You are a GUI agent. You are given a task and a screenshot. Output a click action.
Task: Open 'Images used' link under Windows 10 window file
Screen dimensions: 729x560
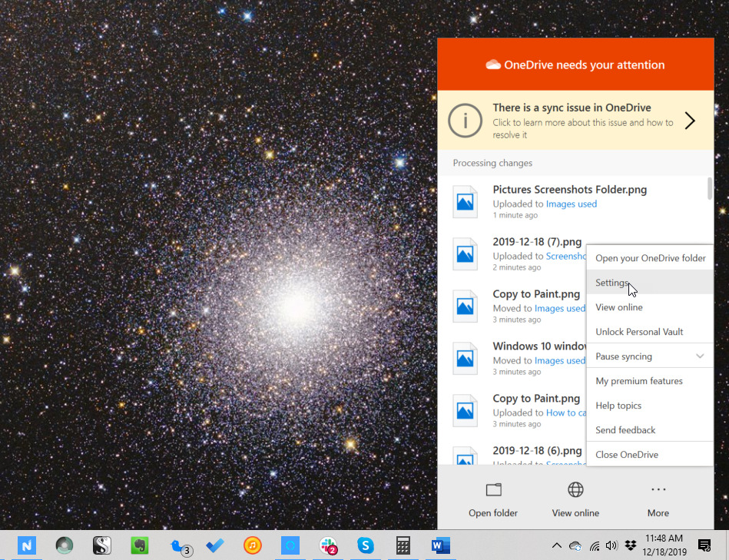pyautogui.click(x=560, y=360)
